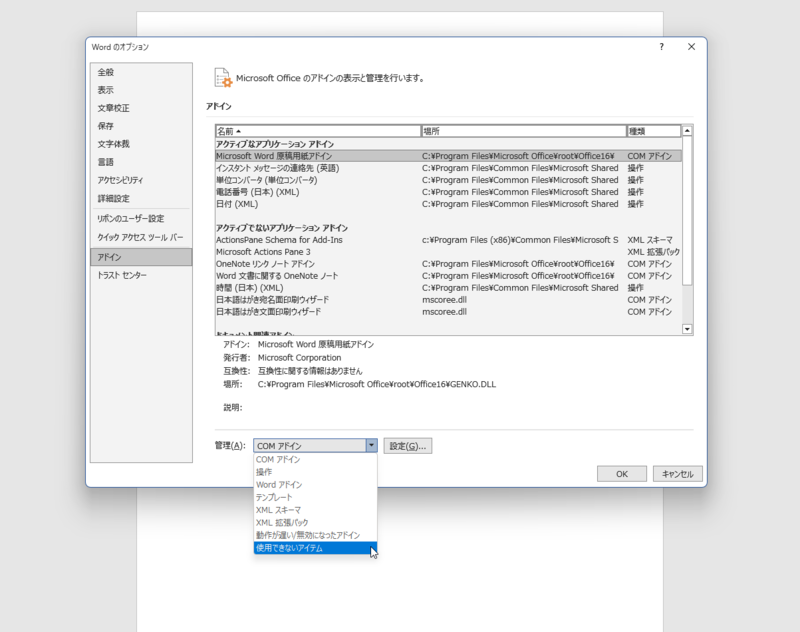
Task: Open the 文章校正 category
Action: point(141,108)
